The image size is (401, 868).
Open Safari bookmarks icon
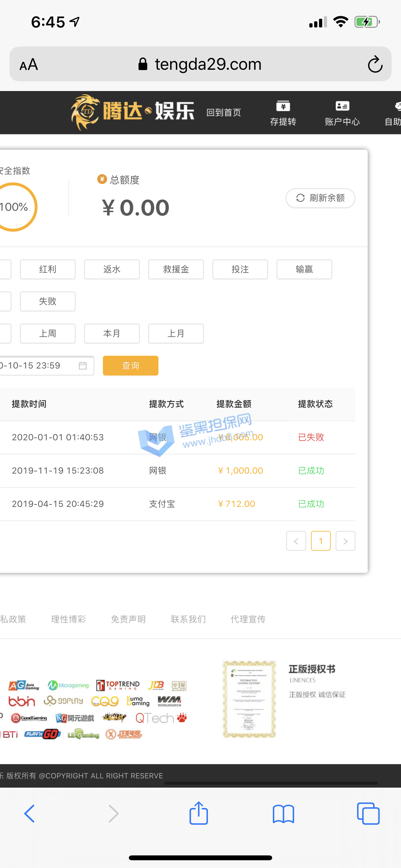click(x=283, y=813)
